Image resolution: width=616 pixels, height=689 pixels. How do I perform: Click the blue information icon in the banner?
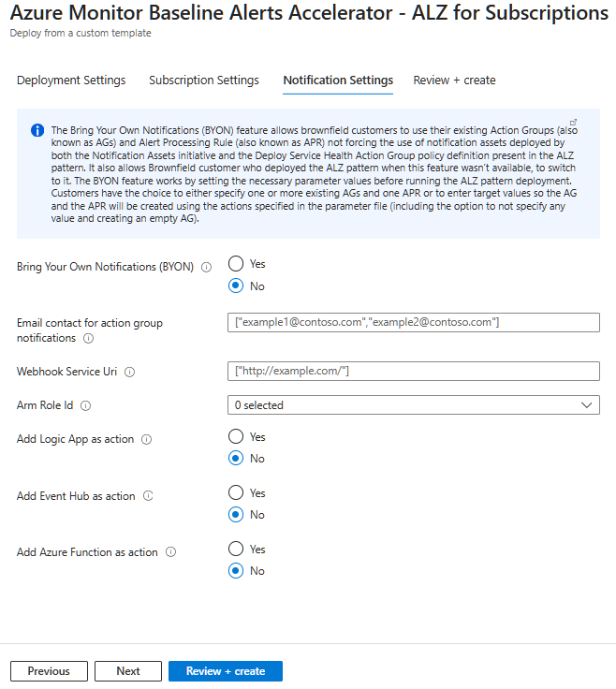(37, 130)
